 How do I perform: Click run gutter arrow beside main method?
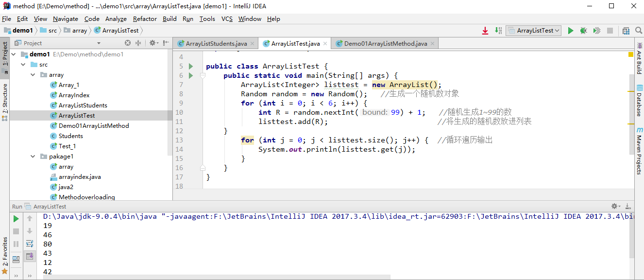tap(191, 75)
